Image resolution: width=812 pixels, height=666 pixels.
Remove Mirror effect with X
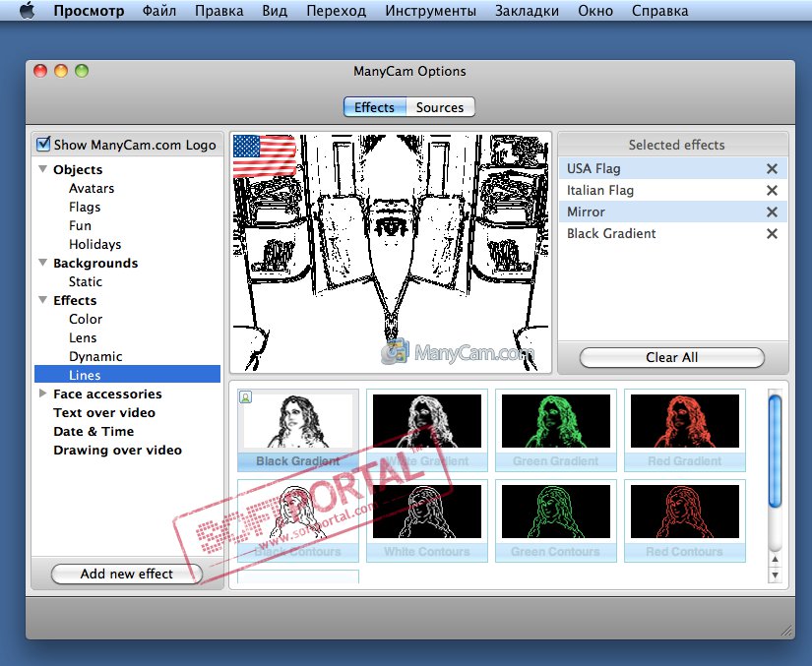772,212
